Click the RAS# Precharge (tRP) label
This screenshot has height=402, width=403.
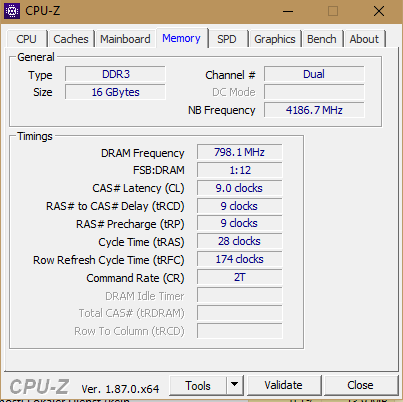130,224
